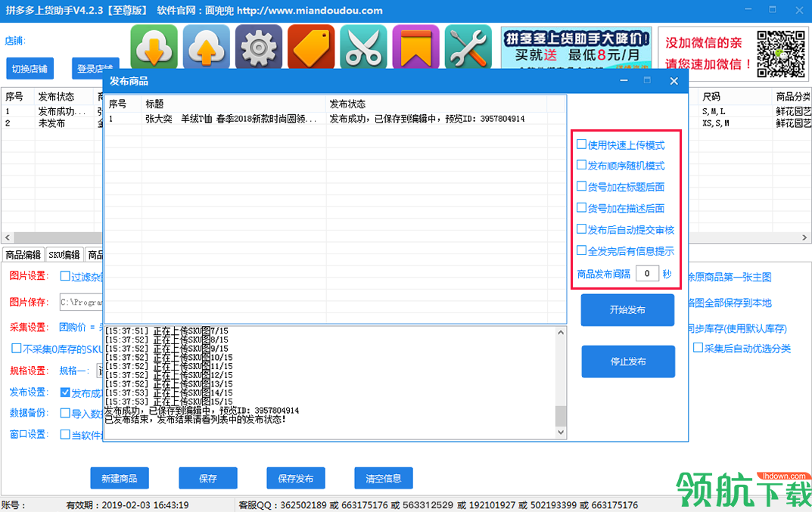812x512 pixels.
Task: Click the 商品分类 column header
Action: [792, 97]
